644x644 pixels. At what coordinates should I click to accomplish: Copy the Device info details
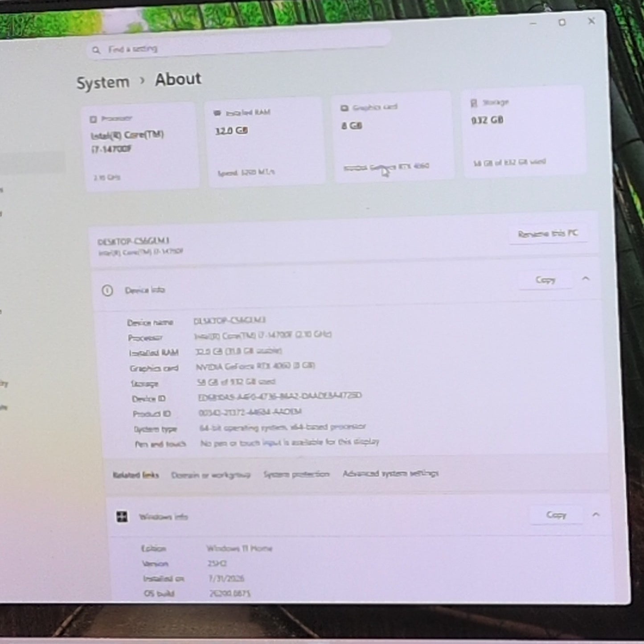546,280
